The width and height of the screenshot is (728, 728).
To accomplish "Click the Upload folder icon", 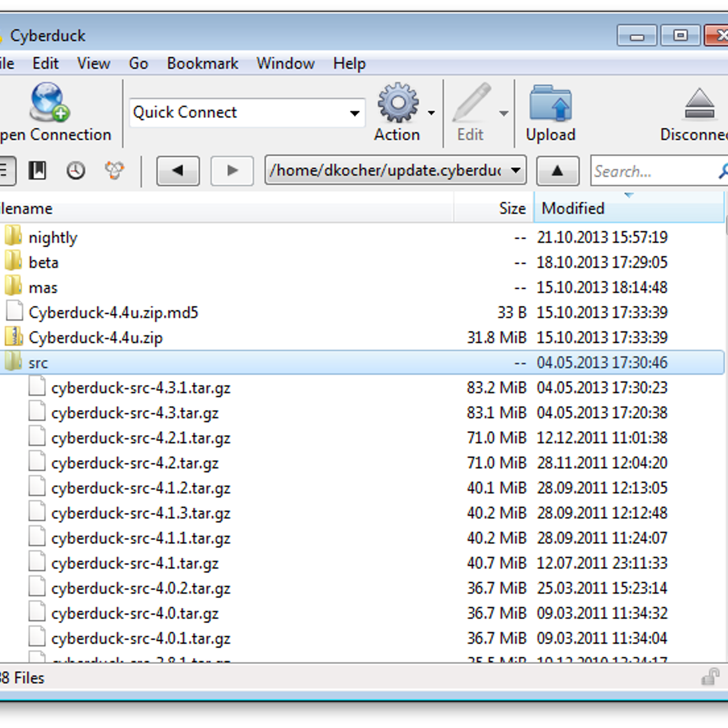I will click(x=551, y=104).
